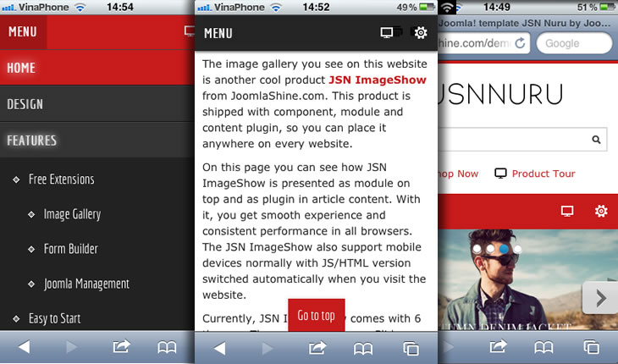The width and height of the screenshot is (618, 364).
Task: Open tabs/pages icon in middle phone toolbar
Action: pos(411,349)
